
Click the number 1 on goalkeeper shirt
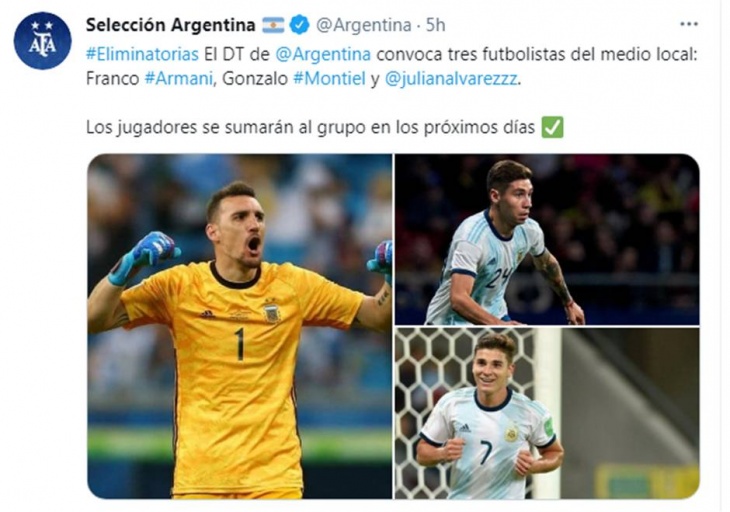(x=239, y=344)
